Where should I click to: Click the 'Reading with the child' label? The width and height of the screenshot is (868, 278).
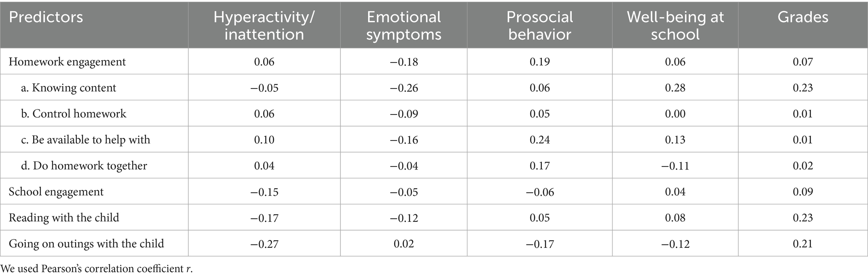click(64, 218)
